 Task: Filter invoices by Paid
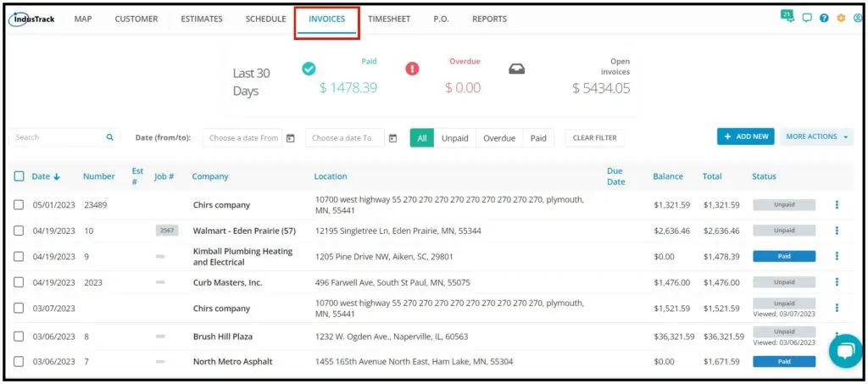tap(538, 138)
